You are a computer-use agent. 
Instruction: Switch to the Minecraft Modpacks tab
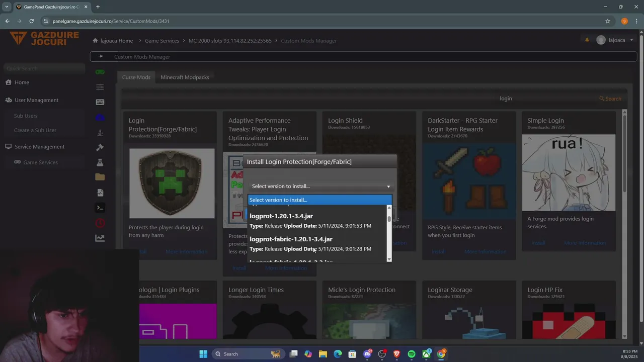(185, 77)
